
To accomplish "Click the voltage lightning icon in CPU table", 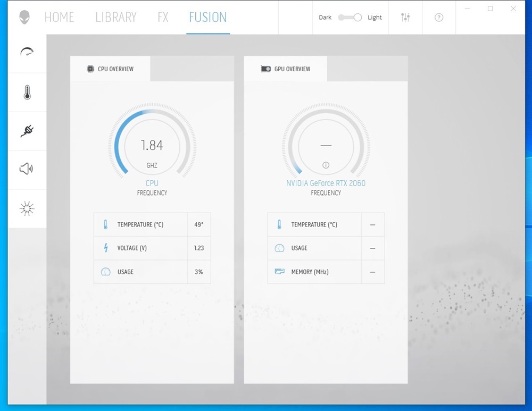I will 105,248.
